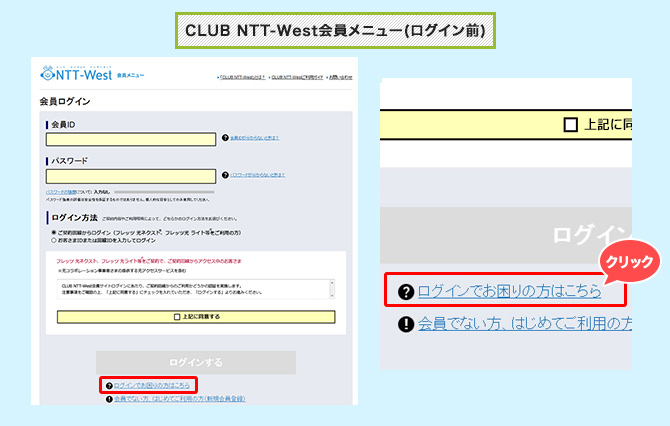The image size is (670, 426).
Task: Click the help icon beside パスワード field
Action: pyautogui.click(x=225, y=175)
